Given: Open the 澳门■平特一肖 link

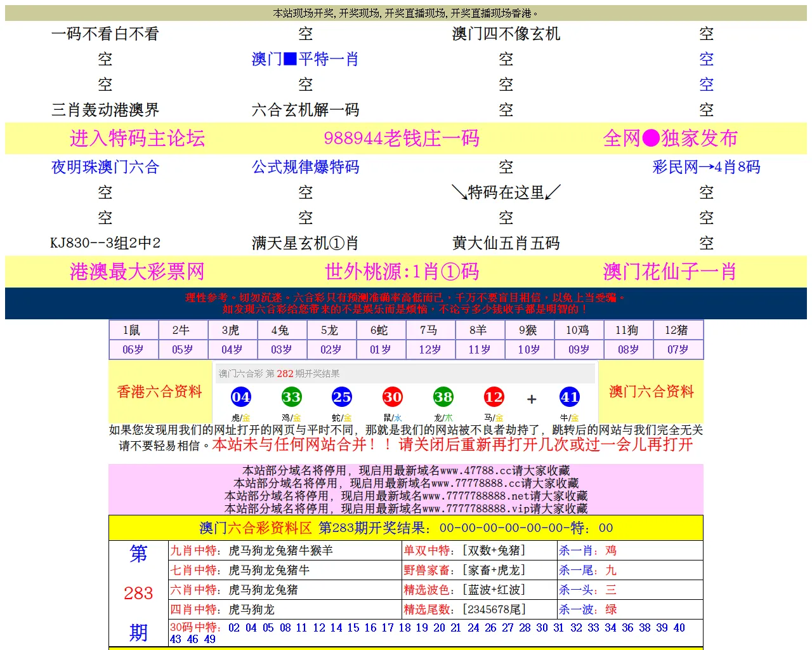Looking at the screenshot, I should [x=305, y=59].
